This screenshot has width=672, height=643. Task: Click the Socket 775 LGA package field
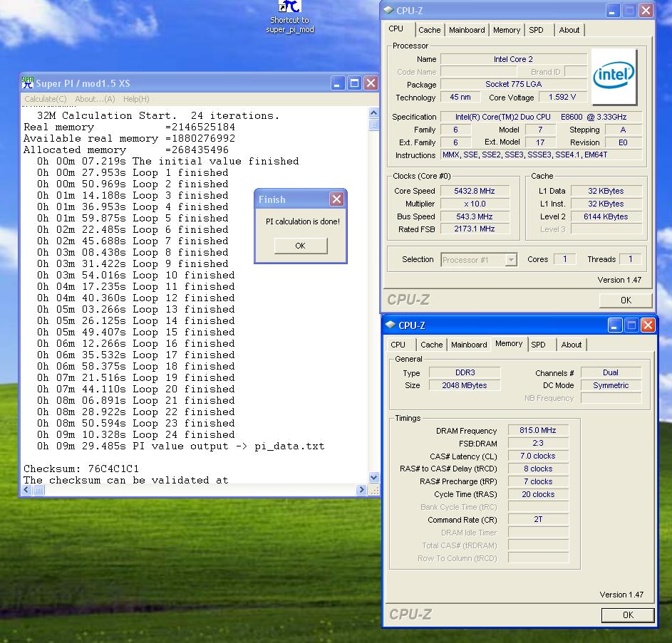click(513, 84)
